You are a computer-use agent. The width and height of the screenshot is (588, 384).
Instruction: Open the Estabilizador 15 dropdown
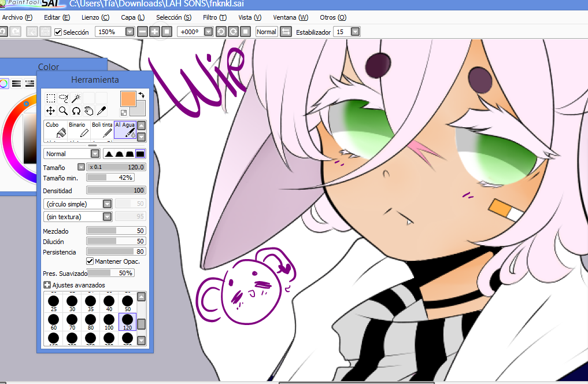point(356,32)
